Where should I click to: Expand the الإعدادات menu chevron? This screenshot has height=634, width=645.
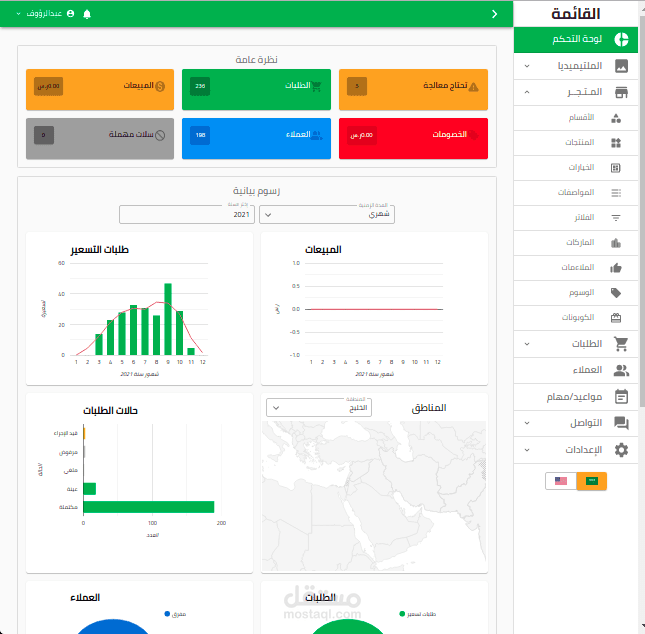(527, 450)
